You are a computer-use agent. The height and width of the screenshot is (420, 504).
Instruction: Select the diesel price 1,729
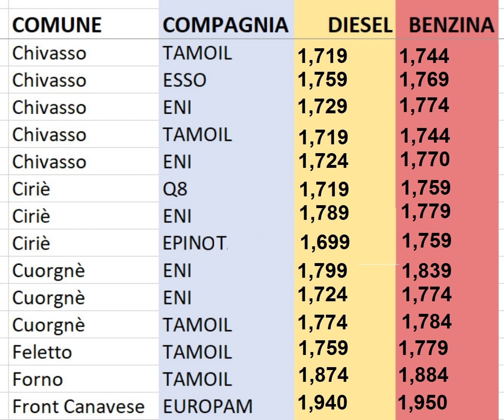click(x=323, y=107)
